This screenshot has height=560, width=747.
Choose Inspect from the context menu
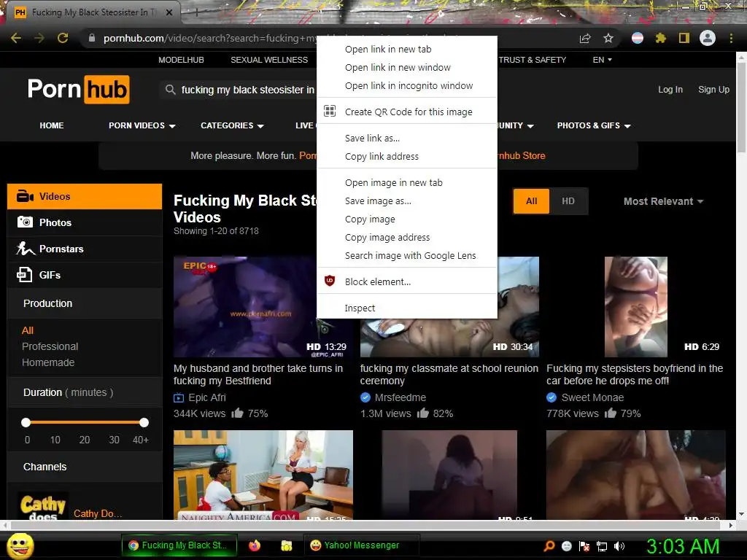tap(407, 308)
